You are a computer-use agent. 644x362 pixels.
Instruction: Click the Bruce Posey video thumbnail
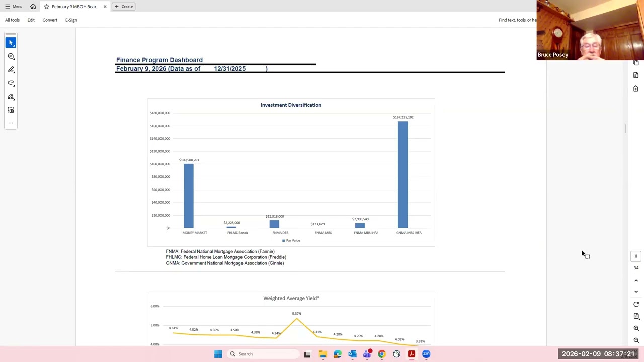pyautogui.click(x=590, y=30)
